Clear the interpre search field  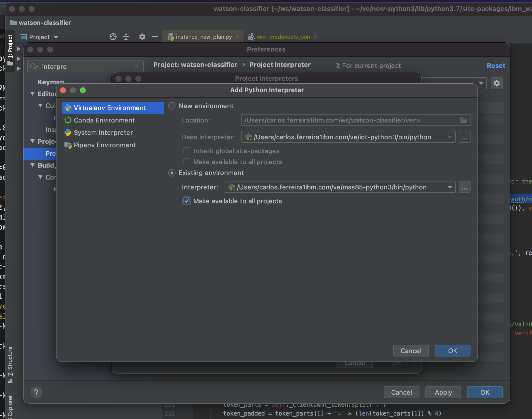tap(137, 66)
